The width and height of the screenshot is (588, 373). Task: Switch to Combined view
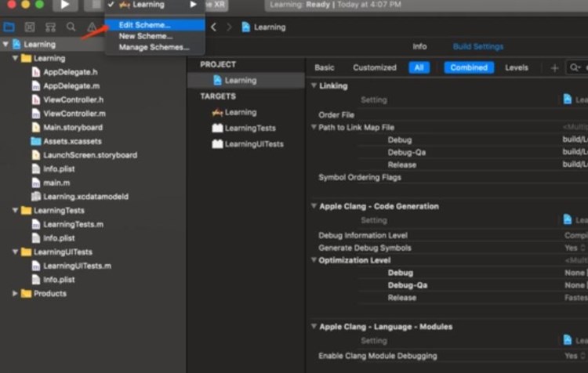tap(469, 68)
